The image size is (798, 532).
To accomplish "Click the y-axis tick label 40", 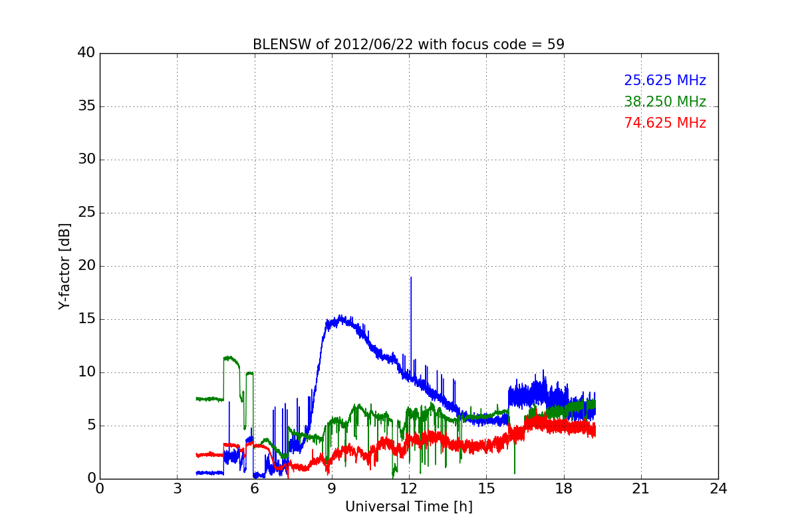I will 86,53.
